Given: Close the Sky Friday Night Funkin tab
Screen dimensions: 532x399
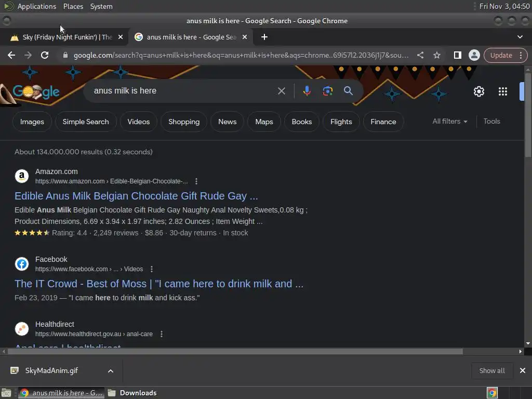Looking at the screenshot, I should coord(121,37).
